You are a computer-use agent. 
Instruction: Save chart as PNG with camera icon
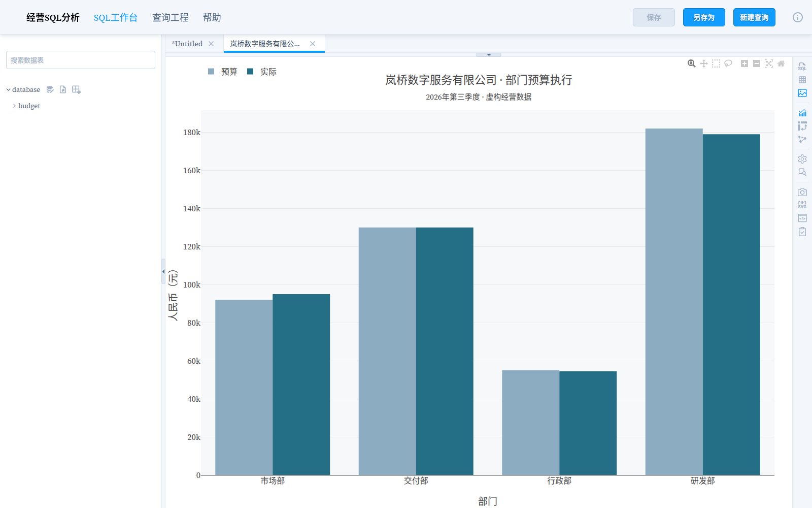click(802, 192)
